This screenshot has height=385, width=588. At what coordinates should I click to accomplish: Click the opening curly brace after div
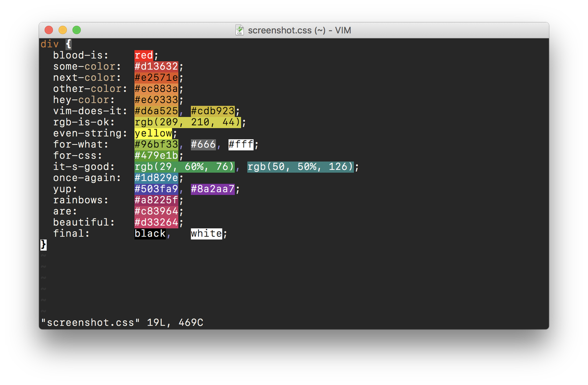69,44
